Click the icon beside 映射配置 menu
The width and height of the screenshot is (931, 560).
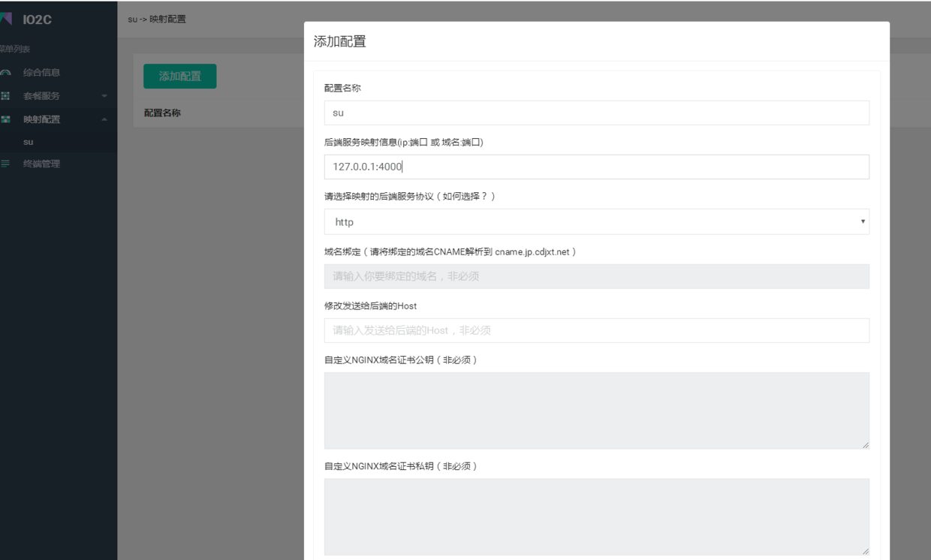(x=6, y=119)
